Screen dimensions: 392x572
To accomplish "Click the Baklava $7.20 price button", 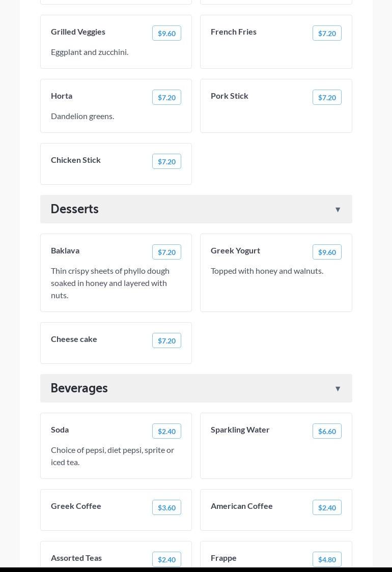I will click(166, 252).
